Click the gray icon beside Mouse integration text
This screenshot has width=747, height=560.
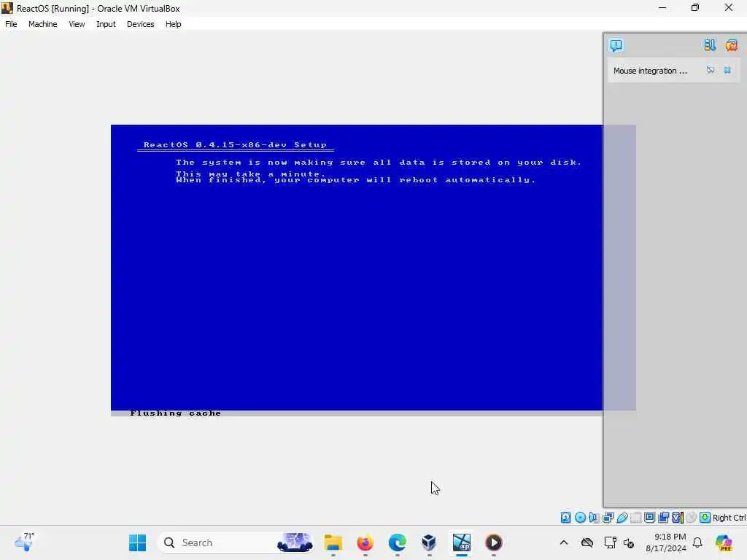point(711,70)
